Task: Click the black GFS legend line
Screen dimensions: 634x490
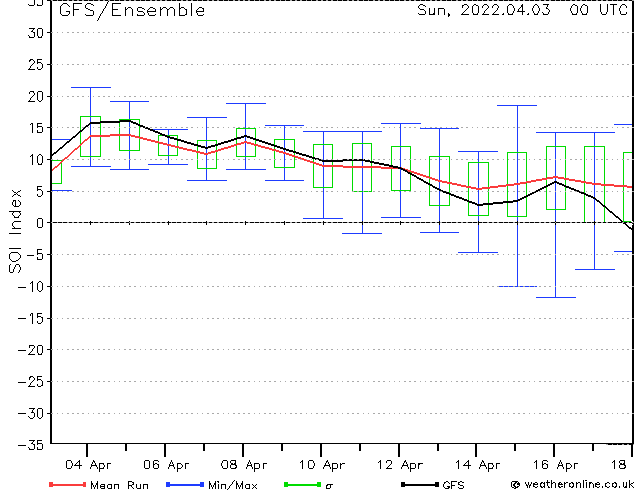Action: click(420, 484)
